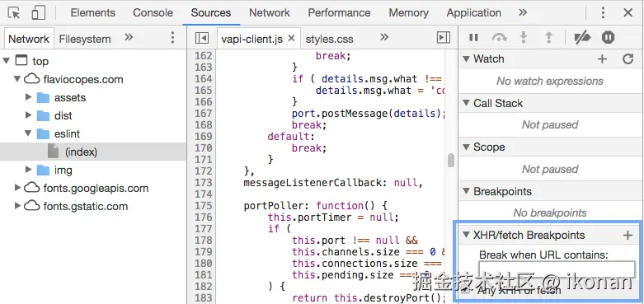Hide the navigator sidebar icon
Screen dimensions: 644x304
point(202,38)
